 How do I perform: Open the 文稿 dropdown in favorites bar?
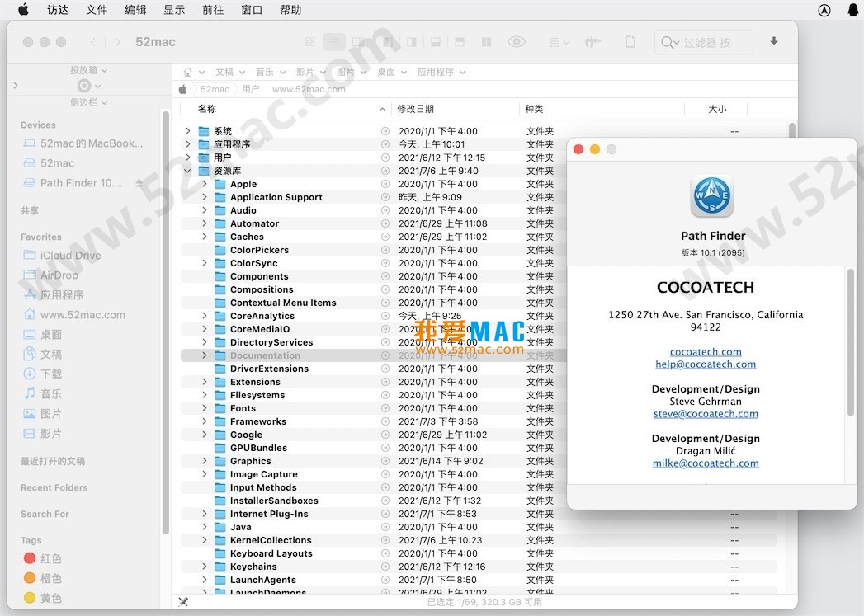point(230,72)
